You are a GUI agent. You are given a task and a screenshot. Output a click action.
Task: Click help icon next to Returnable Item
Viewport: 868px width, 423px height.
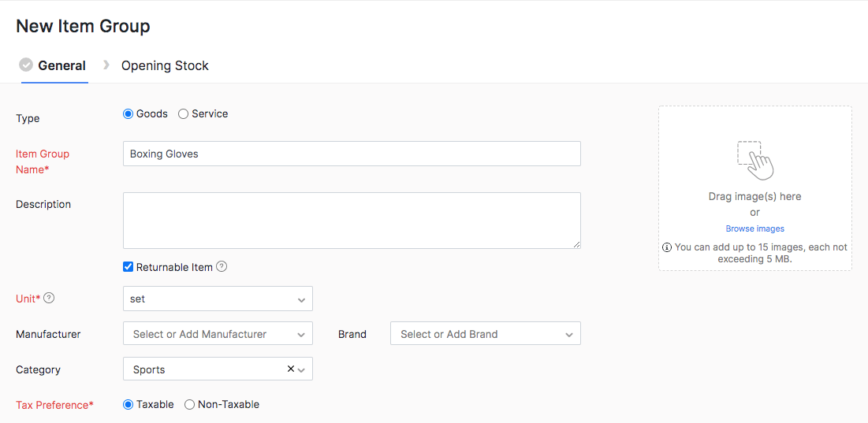pyautogui.click(x=222, y=266)
